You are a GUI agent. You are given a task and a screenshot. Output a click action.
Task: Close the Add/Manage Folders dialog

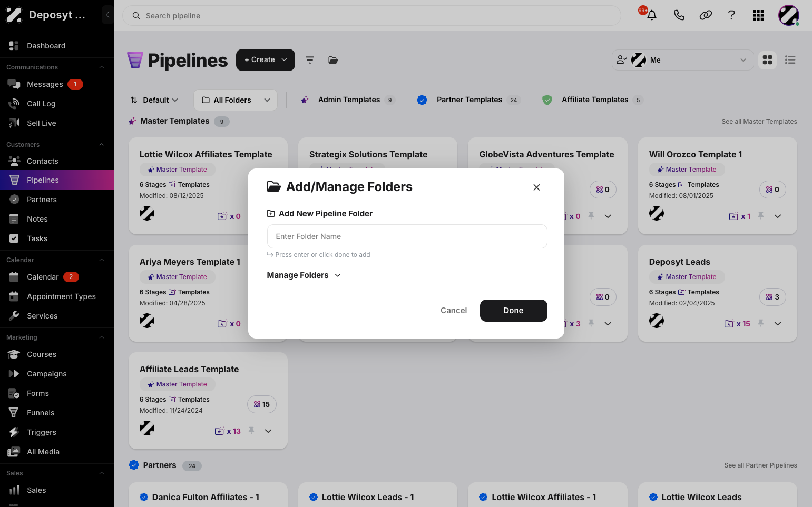536,187
